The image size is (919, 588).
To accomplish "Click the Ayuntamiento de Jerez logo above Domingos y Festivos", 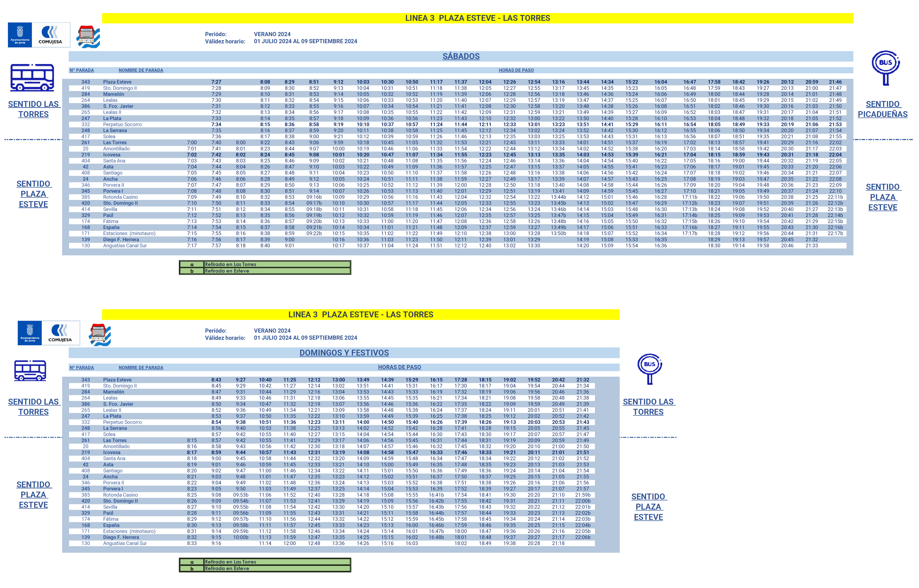I will point(30,333).
